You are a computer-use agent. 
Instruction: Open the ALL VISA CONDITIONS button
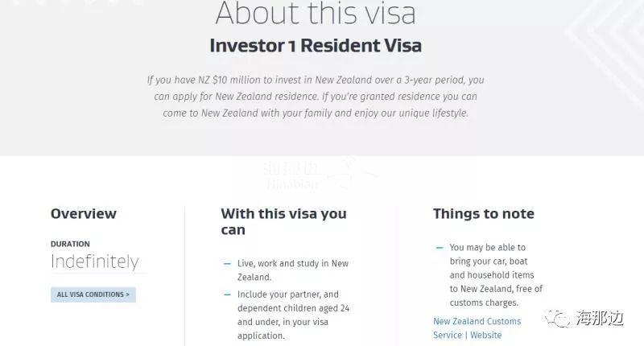tap(93, 295)
